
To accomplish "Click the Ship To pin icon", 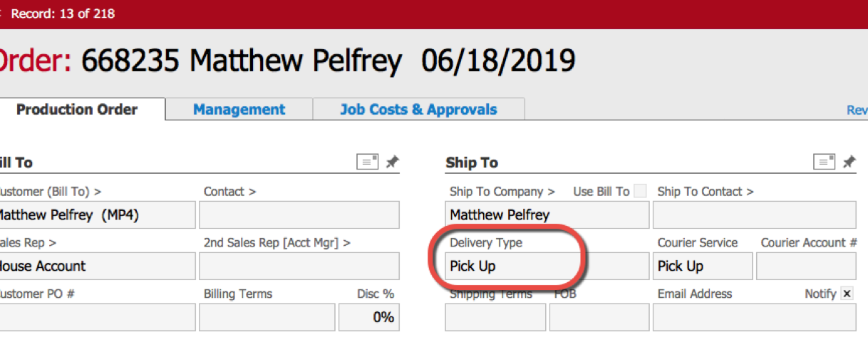I will 849,162.
